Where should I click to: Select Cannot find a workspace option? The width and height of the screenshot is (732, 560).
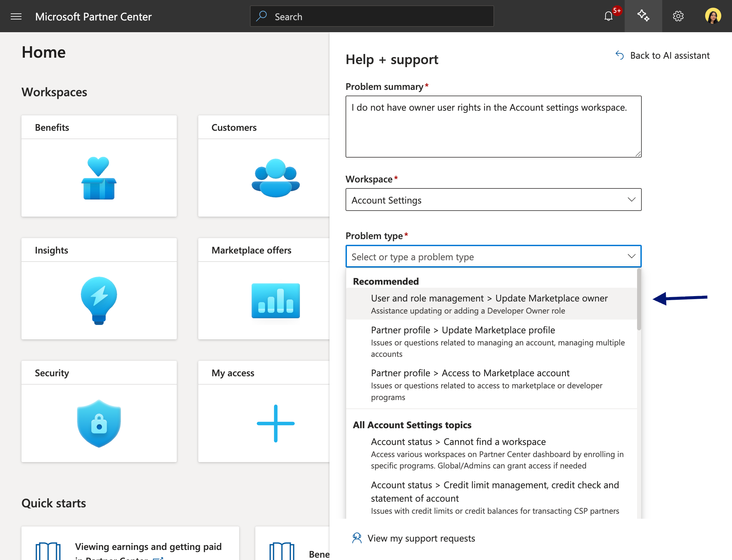[x=491, y=453]
